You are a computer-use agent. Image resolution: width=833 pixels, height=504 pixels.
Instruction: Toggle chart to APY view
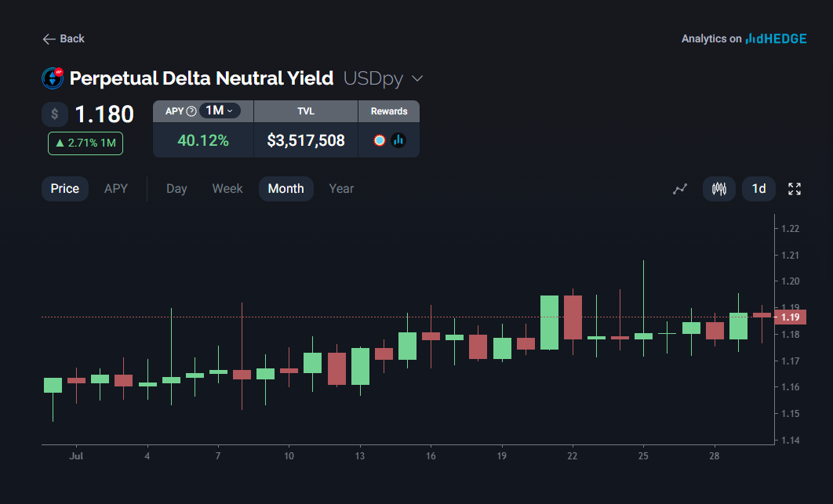pyautogui.click(x=116, y=189)
